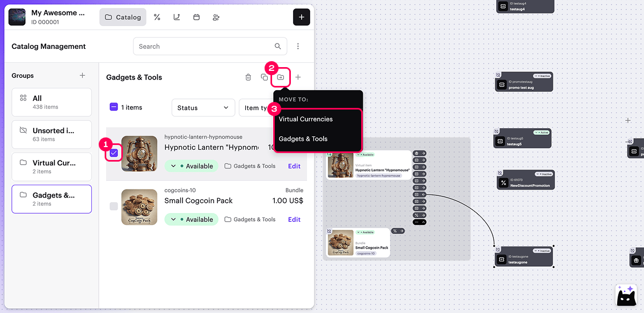Viewport: 644px width, 313px height.
Task: Click the trash delete icon
Action: coord(248,77)
